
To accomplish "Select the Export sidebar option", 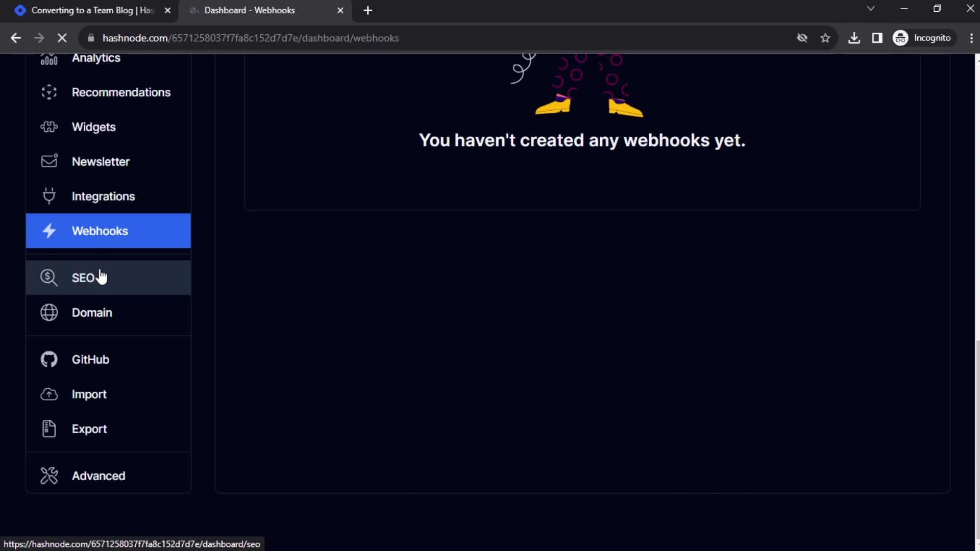I will point(89,429).
